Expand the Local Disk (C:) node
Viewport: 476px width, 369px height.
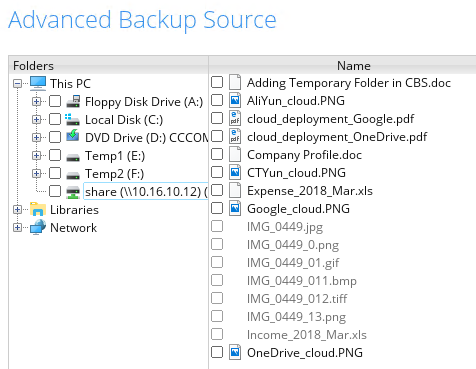tap(37, 119)
